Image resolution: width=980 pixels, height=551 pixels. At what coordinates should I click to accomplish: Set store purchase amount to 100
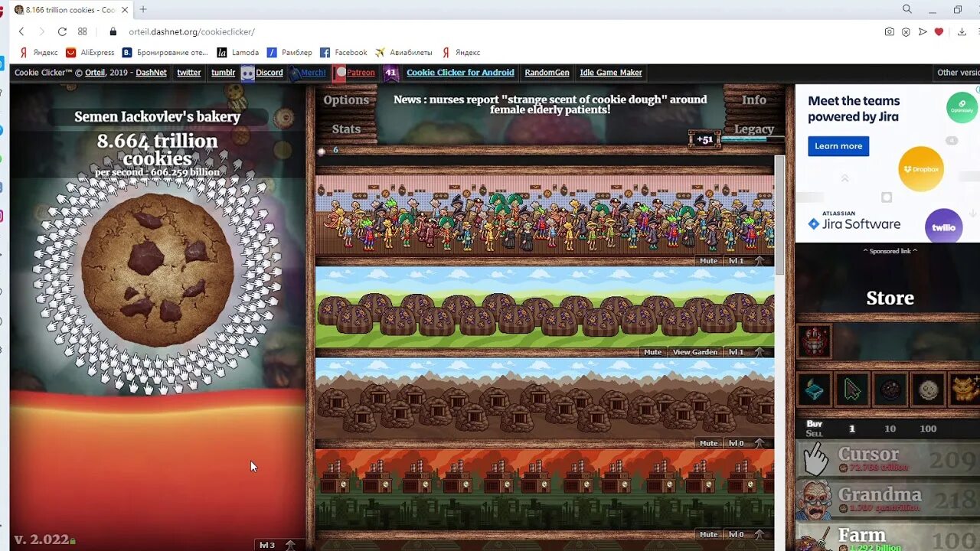928,429
